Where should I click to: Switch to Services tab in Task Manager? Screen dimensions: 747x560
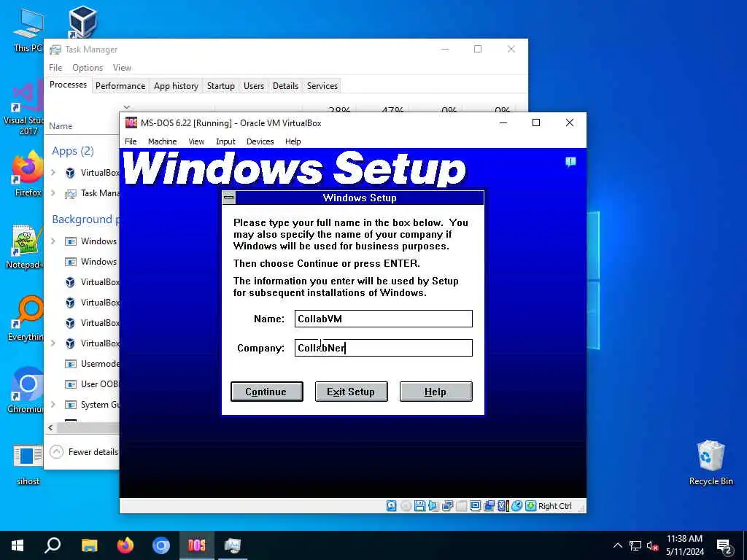[x=322, y=86]
